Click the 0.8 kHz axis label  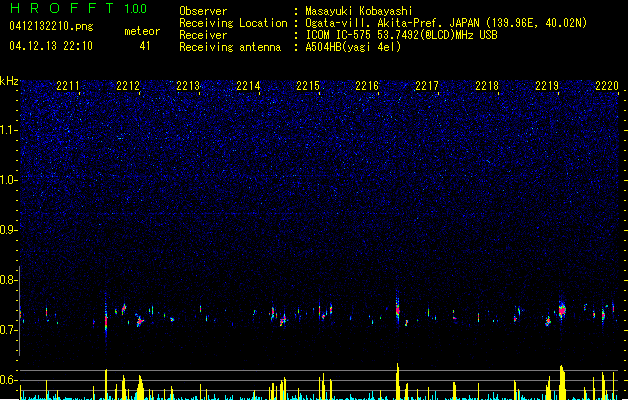click(9, 280)
